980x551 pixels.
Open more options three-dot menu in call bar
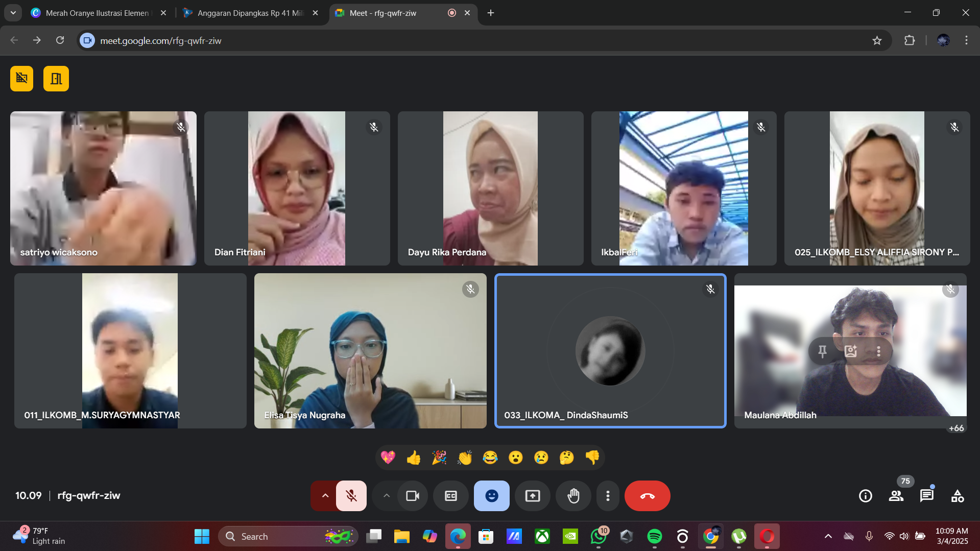coord(607,496)
